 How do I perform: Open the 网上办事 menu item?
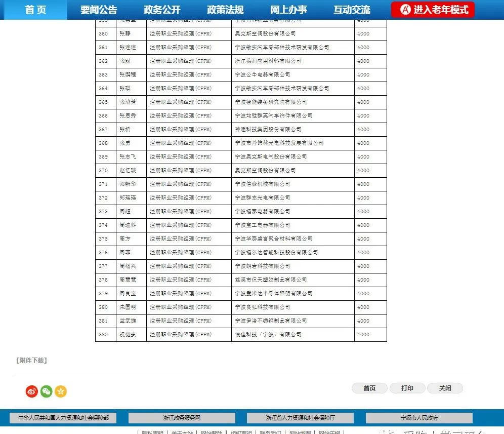tap(288, 10)
